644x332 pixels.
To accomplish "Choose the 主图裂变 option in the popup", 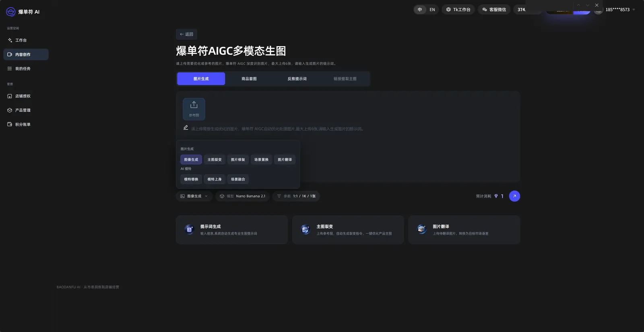I will tap(215, 160).
